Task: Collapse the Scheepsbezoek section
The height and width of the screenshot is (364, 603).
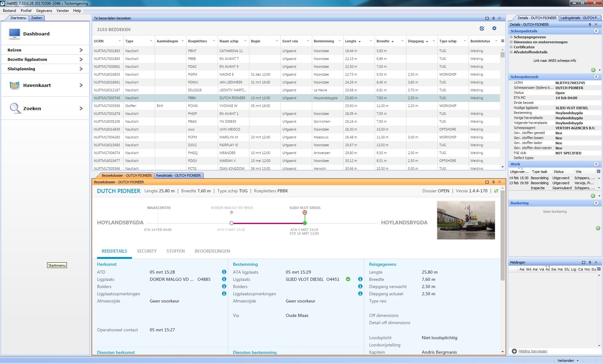Action: [596, 77]
